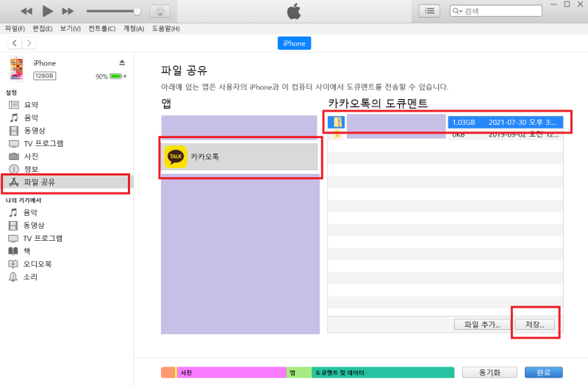The image size is (588, 387).
Task: Go forward with the right arrow
Action: [29, 43]
